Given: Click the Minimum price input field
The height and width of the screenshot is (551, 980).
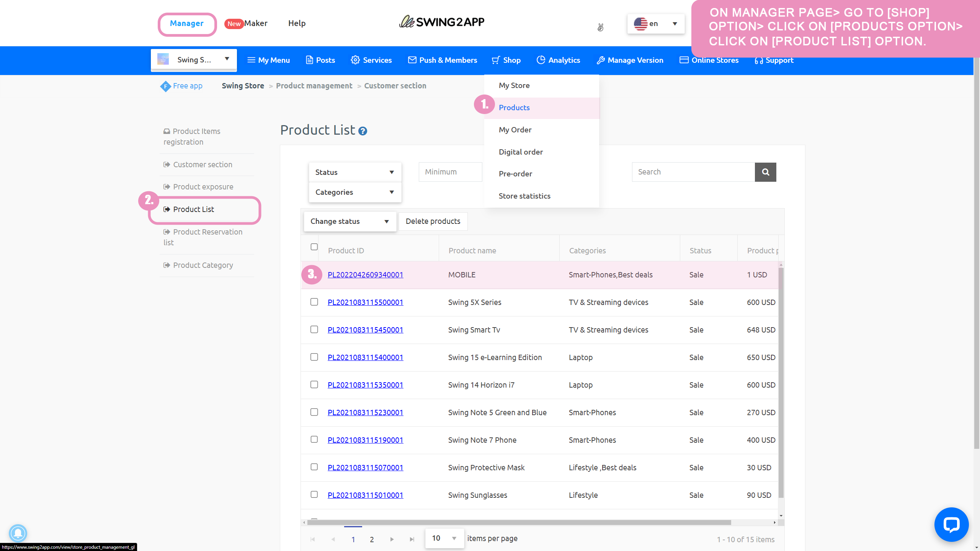Looking at the screenshot, I should coord(450,172).
